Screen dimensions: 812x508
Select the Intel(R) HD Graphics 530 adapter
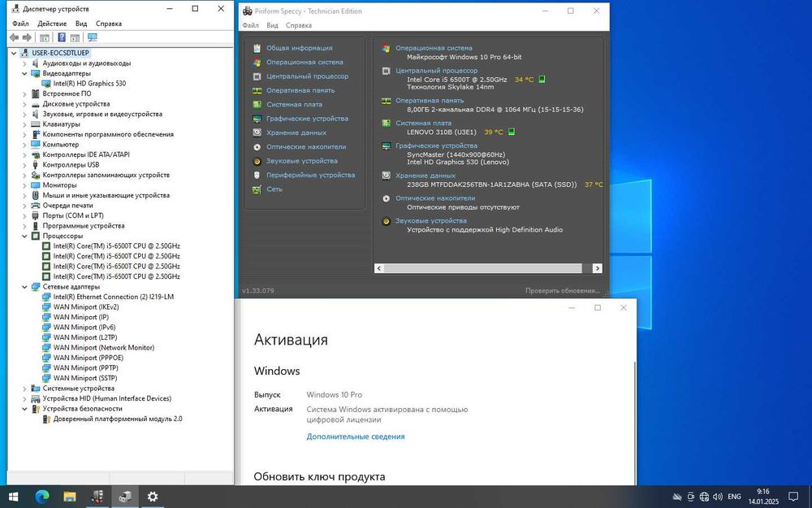89,84
